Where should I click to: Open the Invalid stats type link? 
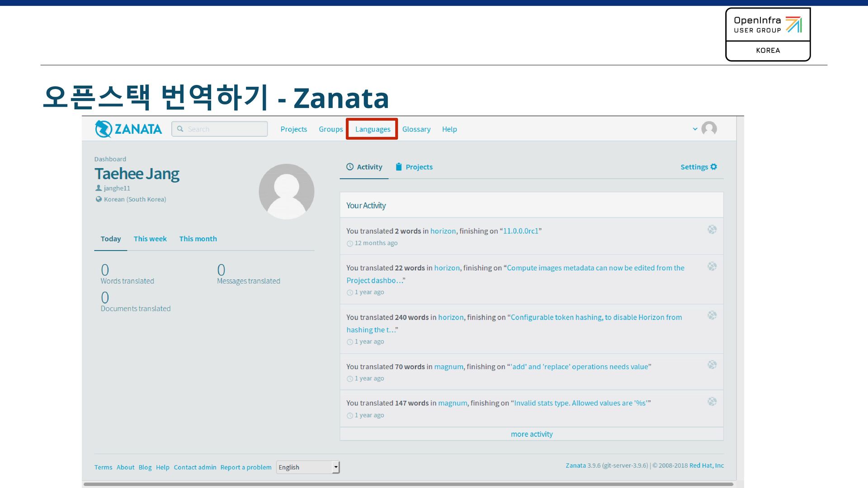[x=580, y=403]
